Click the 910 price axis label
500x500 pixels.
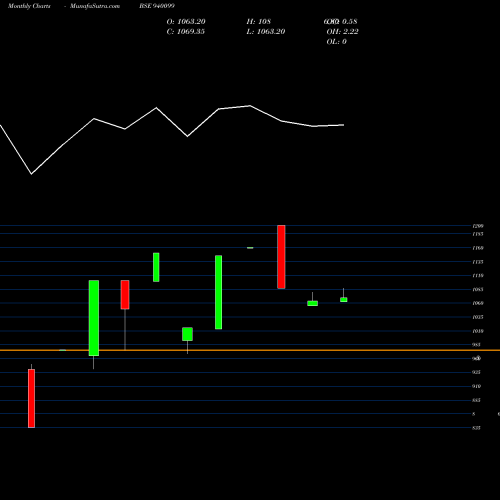click(476, 386)
